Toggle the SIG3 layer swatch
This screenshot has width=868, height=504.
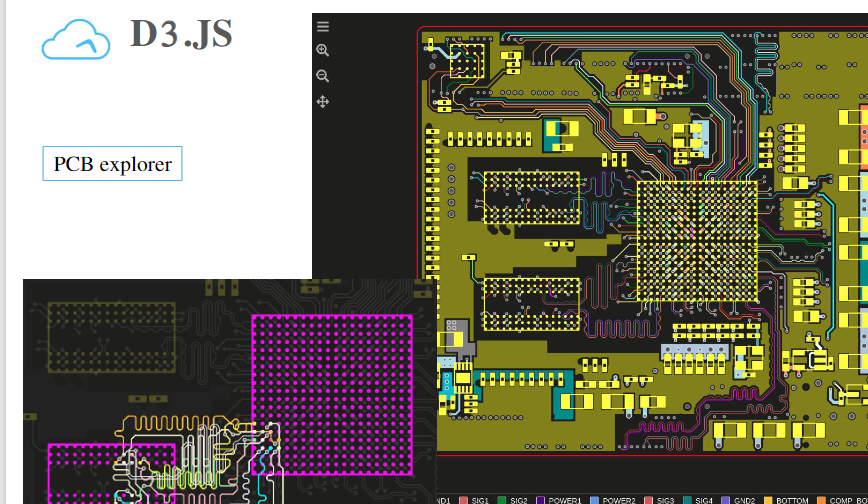(648, 499)
